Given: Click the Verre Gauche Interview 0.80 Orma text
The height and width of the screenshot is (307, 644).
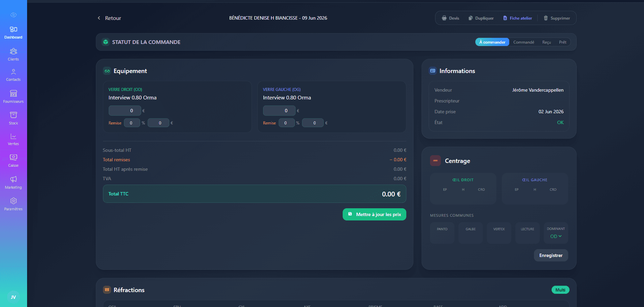Looking at the screenshot, I should (287, 98).
